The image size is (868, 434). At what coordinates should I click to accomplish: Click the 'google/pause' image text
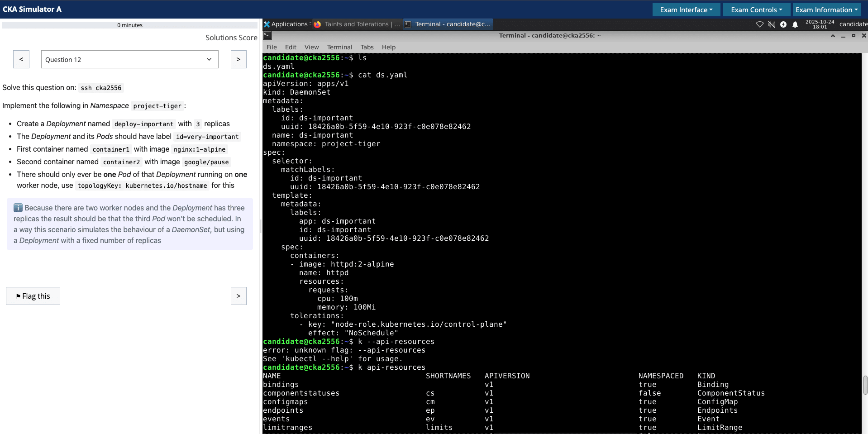206,162
